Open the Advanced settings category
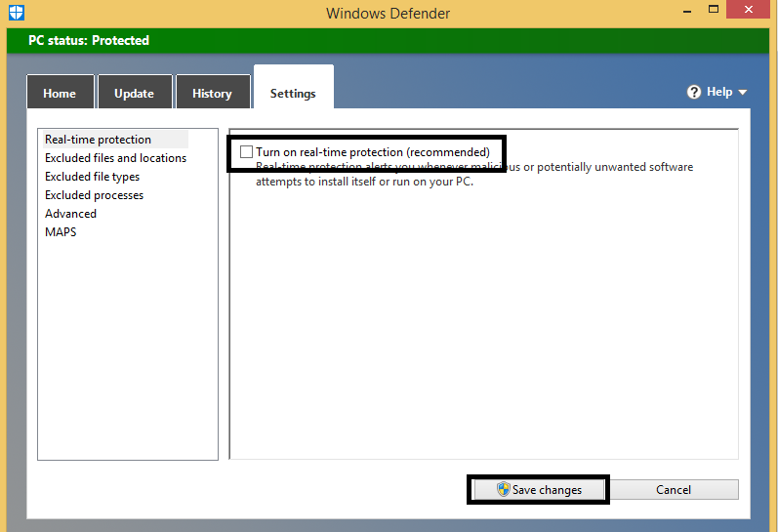778x532 pixels. [x=70, y=214]
